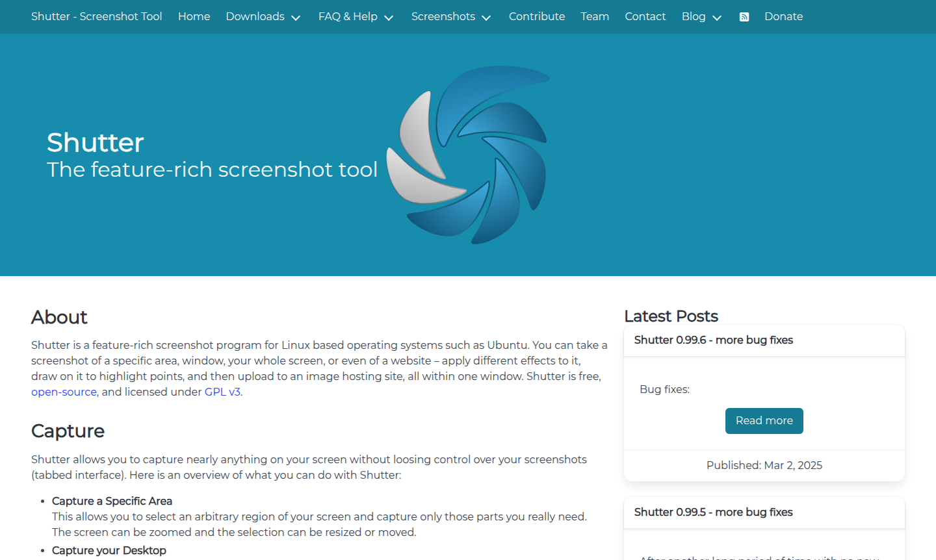The width and height of the screenshot is (936, 560).
Task: Click Shutter - Screenshot Tool site title
Action: (x=97, y=17)
